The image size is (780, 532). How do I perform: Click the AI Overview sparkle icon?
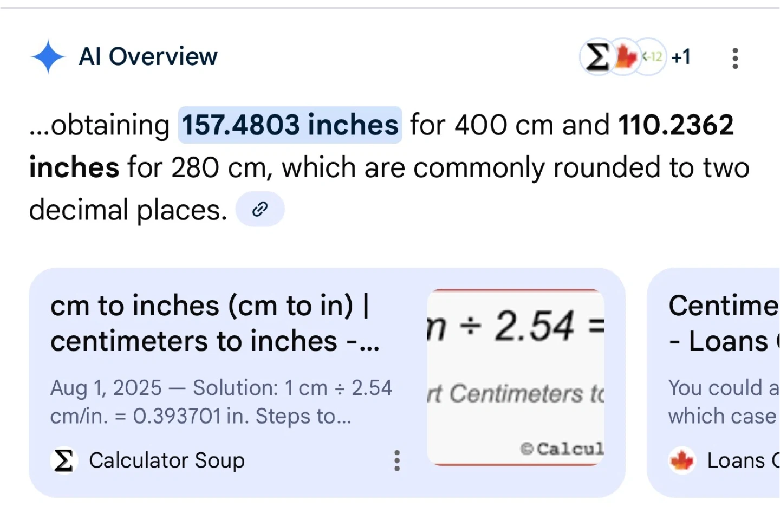pos(48,56)
